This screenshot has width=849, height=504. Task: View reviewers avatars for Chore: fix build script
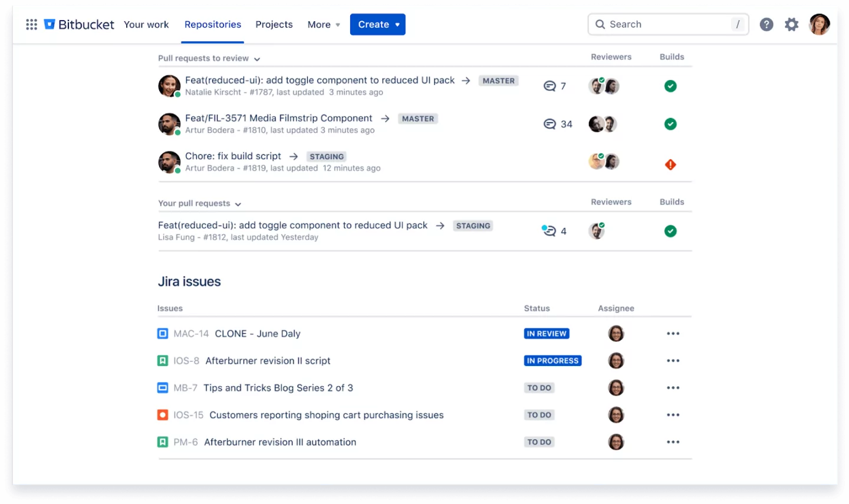click(x=604, y=161)
